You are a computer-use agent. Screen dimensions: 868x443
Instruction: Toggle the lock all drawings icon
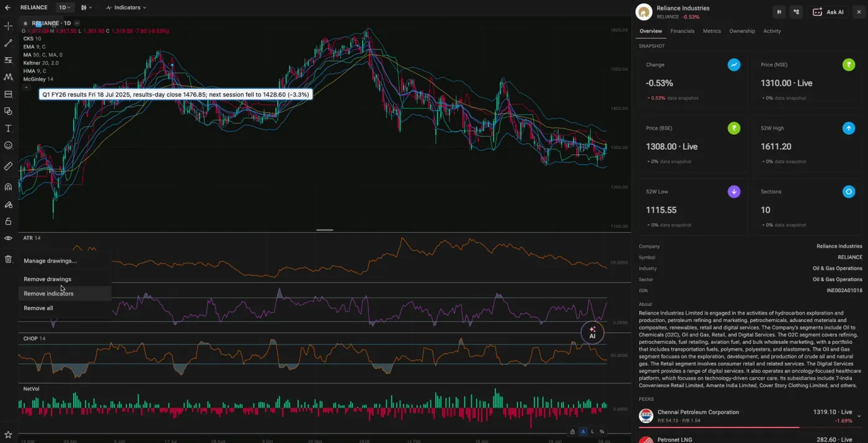click(8, 221)
